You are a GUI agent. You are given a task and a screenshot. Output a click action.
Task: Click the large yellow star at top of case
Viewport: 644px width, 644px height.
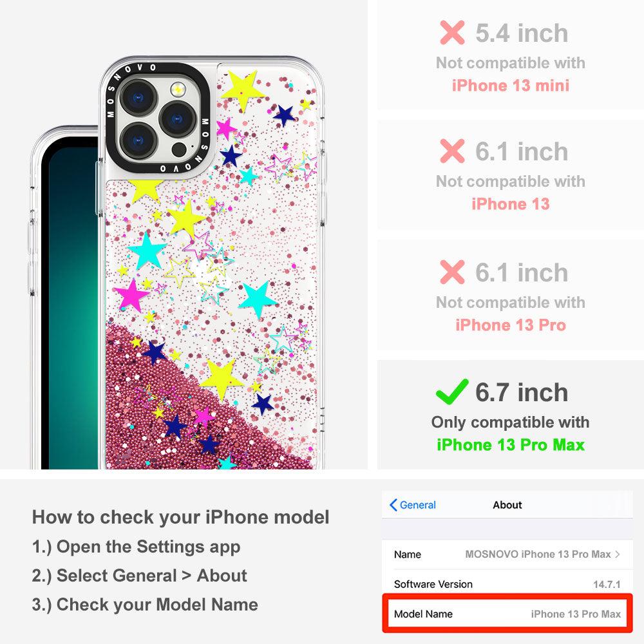tap(242, 90)
